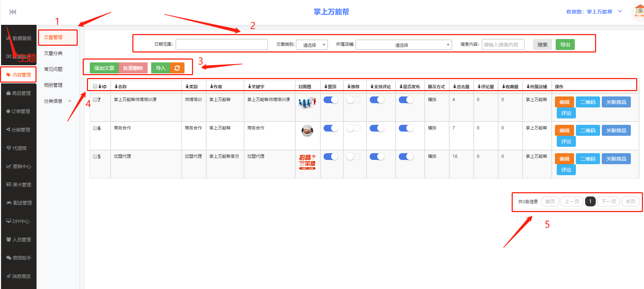Click the green 添加文章 button
The image size is (644, 289).
[104, 68]
